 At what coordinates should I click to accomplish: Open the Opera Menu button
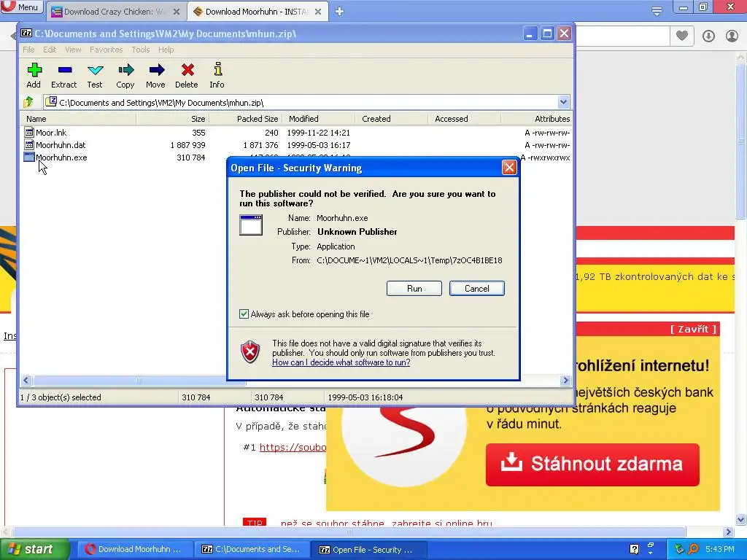pos(22,7)
